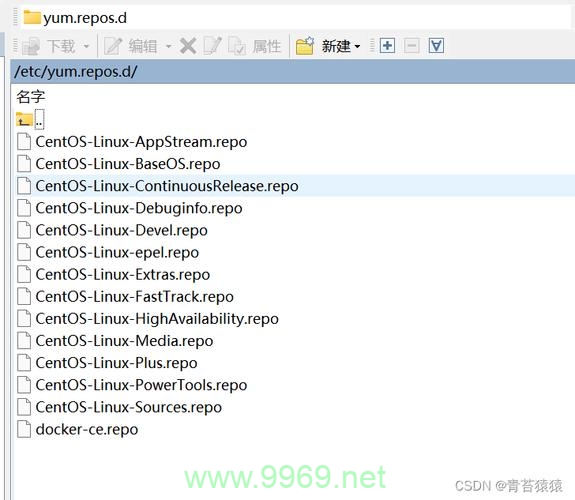Viewport: 575px width, 500px height.
Task: Click the minus Unselect Files icon
Action: (411, 46)
